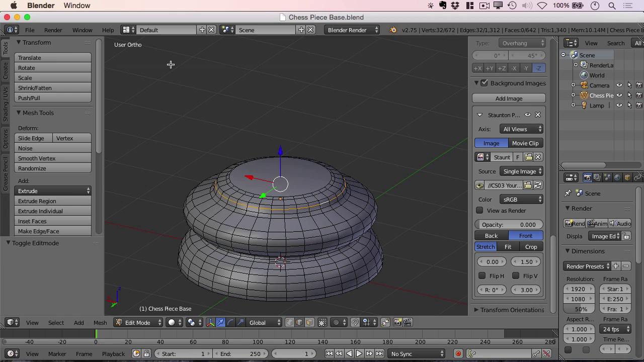Image resolution: width=644 pixels, height=362 pixels.
Task: Hide Camera in viewport via eye icon
Action: pos(619,85)
